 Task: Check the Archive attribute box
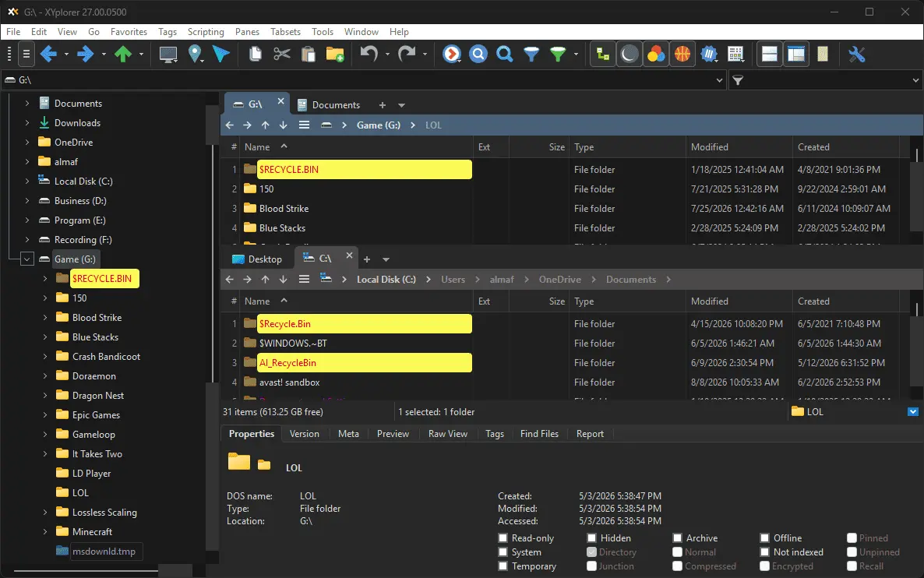(677, 538)
